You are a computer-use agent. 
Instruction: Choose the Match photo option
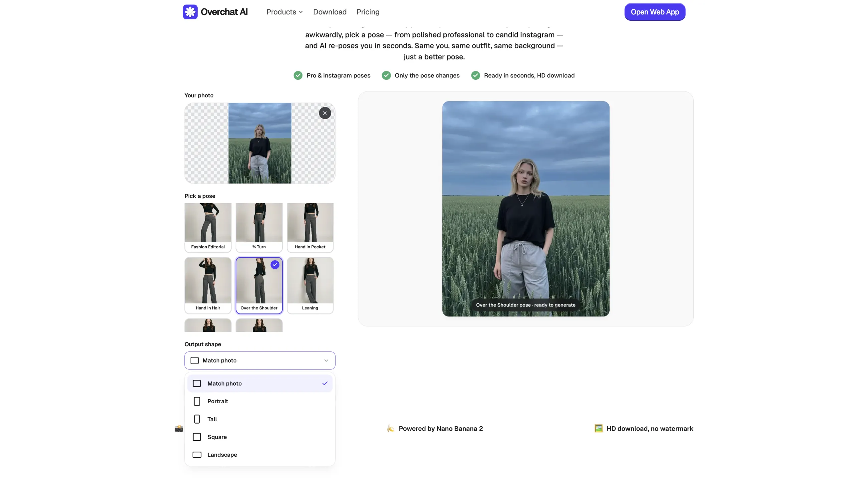click(x=260, y=383)
